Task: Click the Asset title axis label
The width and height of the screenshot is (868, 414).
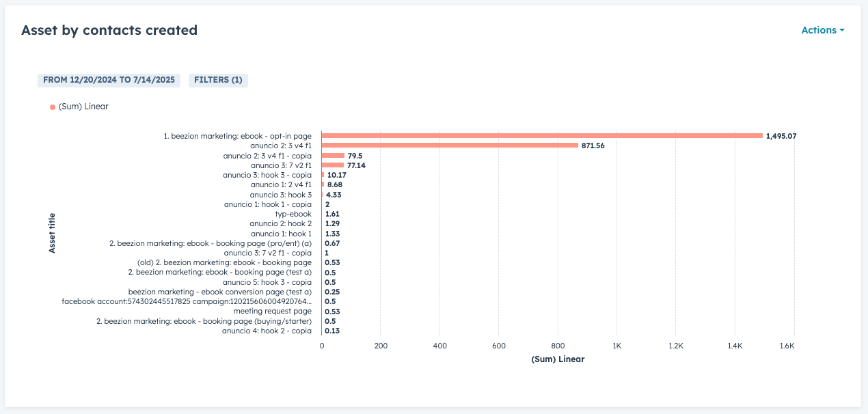Action: coord(52,233)
